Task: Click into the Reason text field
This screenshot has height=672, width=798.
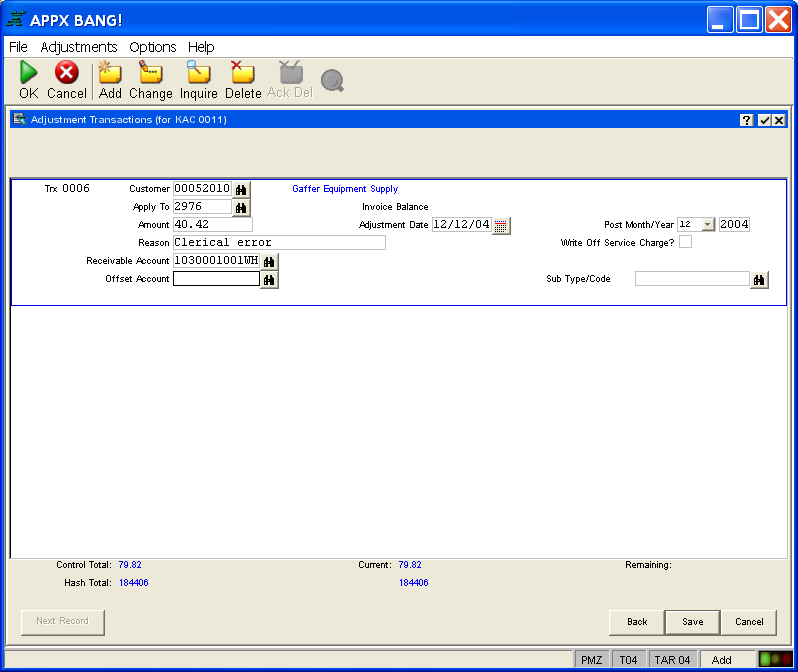Action: (278, 242)
